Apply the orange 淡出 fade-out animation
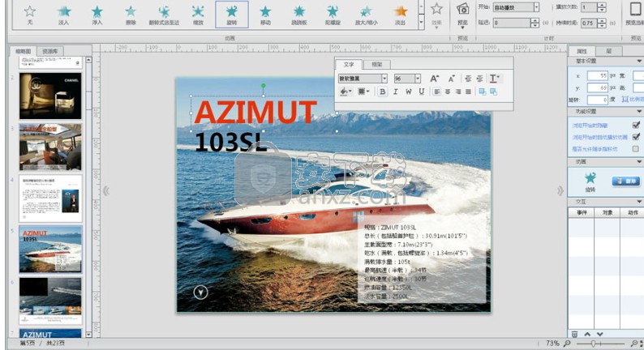644x350 pixels. tap(401, 15)
